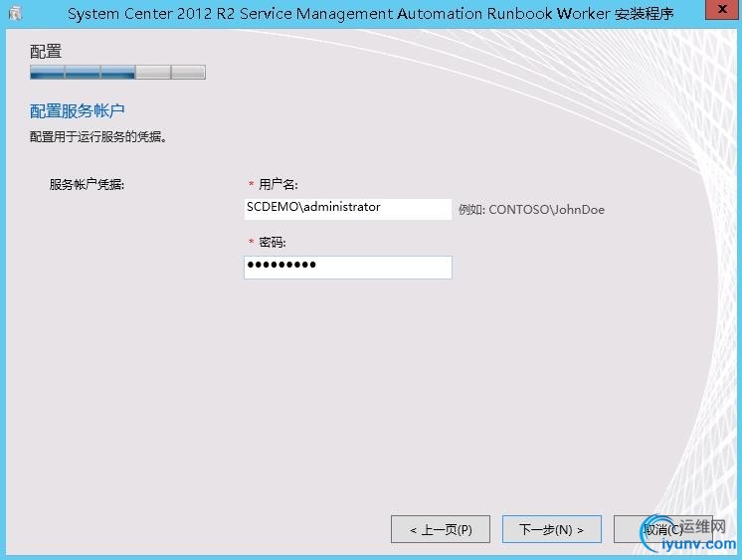Focus the password input field
The height and width of the screenshot is (560, 742).
tap(348, 268)
